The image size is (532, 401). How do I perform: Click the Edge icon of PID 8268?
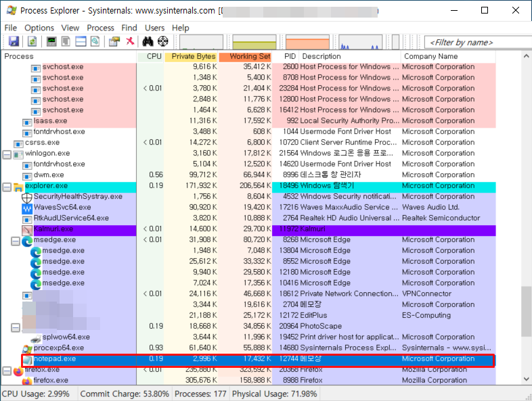point(27,241)
